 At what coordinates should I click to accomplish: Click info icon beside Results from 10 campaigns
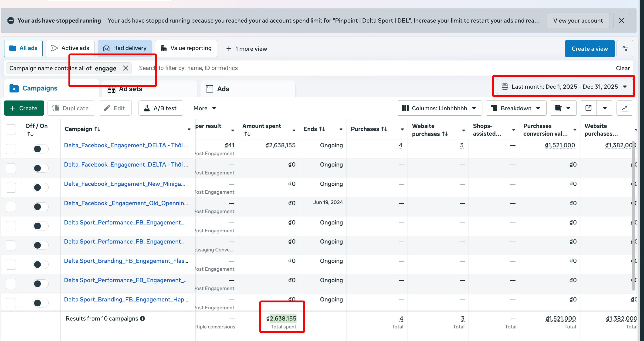pos(142,318)
